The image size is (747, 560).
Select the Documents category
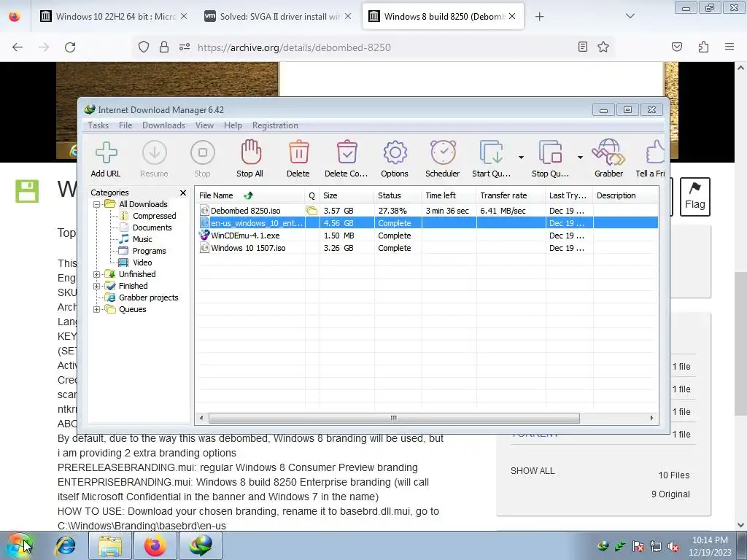tap(146, 227)
